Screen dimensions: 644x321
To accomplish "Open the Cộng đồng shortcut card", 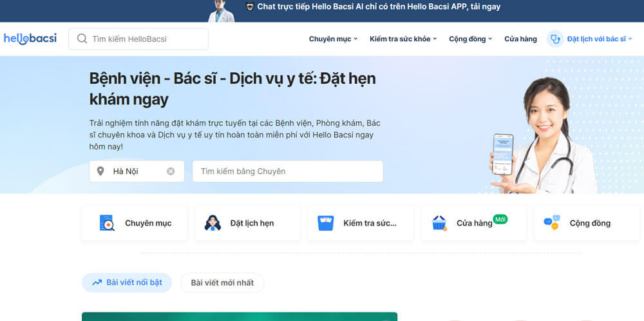I will click(x=587, y=223).
